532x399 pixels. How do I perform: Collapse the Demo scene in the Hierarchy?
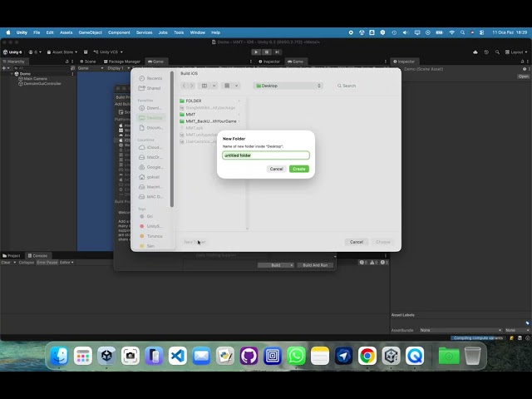pyautogui.click(x=12, y=74)
